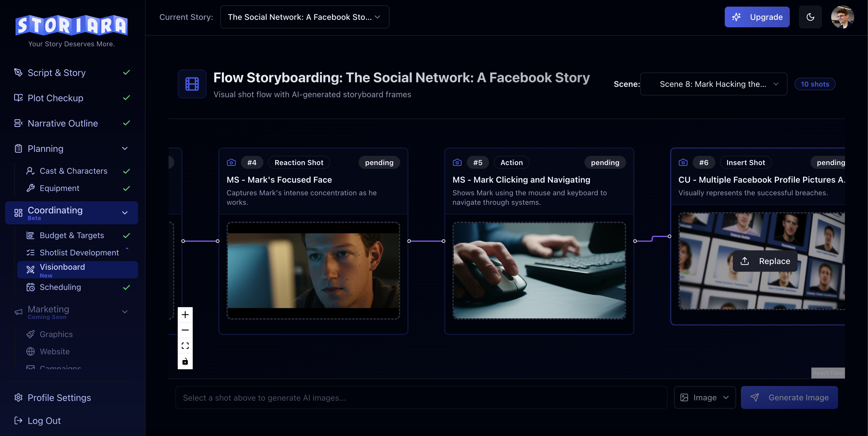Viewport: 868px width, 436px height.
Task: Open Website under Marketing
Action: click(78, 351)
